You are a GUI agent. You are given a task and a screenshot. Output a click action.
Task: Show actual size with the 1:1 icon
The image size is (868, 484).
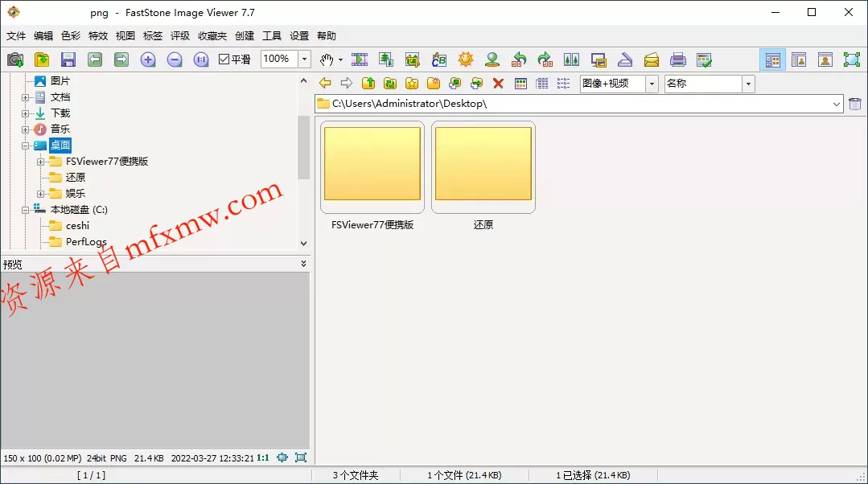pos(201,59)
